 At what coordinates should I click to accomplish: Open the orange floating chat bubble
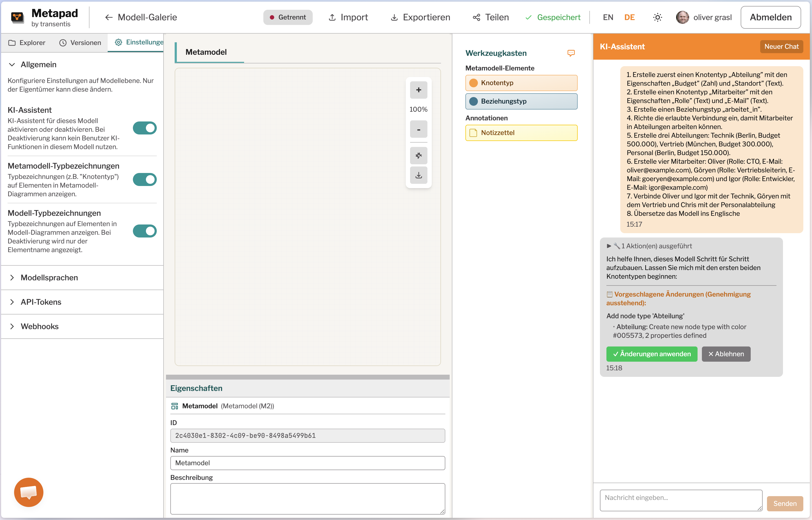[x=29, y=492]
